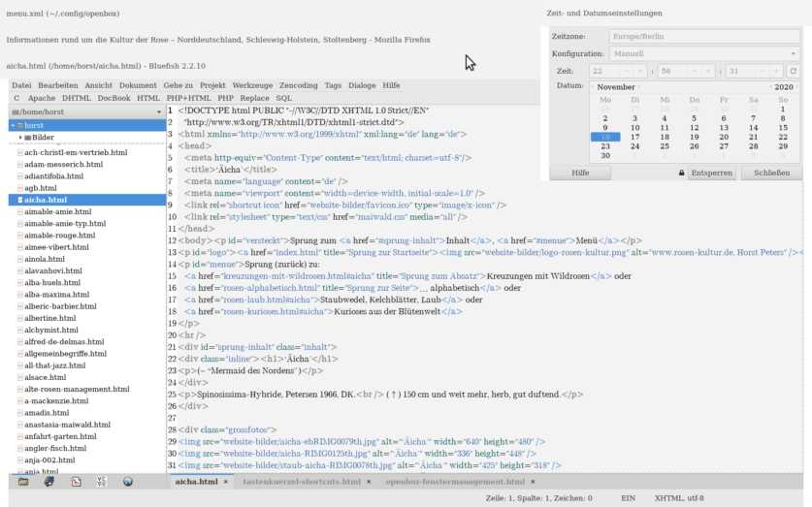Image resolution: width=812 pixels, height=507 pixels.
Task: Switch to openbox-fenstermanagement.html tab
Action: (455, 482)
